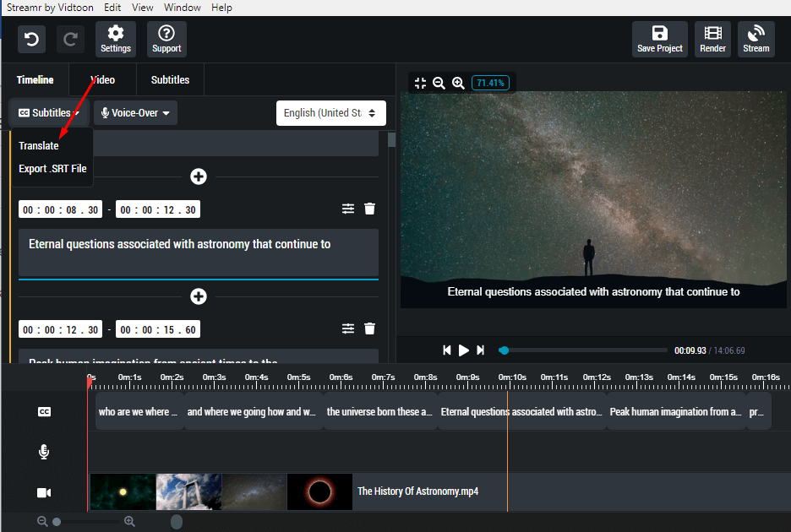Click the Stream button
The width and height of the screenshot is (791, 532).
pos(756,39)
